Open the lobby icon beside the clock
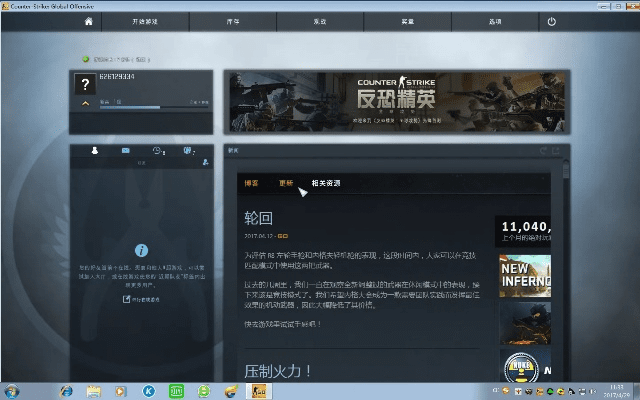Screen dimensions: 640x400 click(189, 151)
